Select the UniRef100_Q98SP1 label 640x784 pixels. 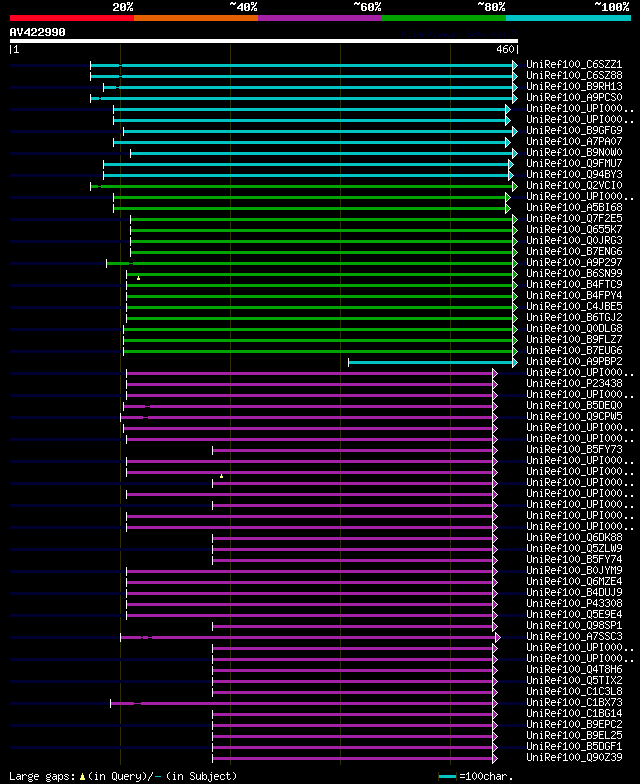(574, 626)
